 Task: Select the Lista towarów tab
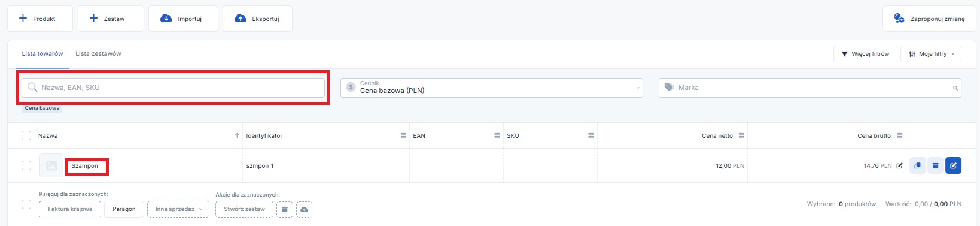42,54
